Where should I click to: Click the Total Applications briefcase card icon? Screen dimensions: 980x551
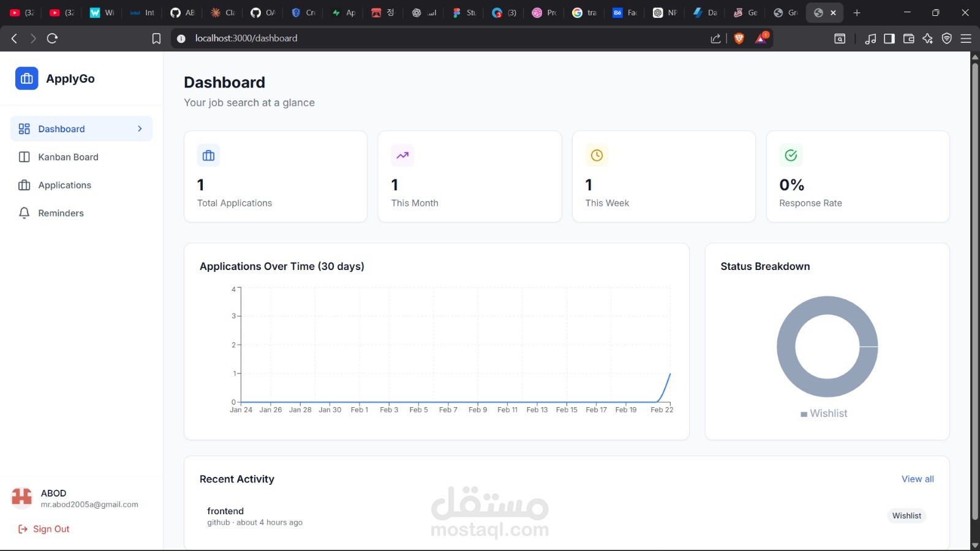pos(208,156)
